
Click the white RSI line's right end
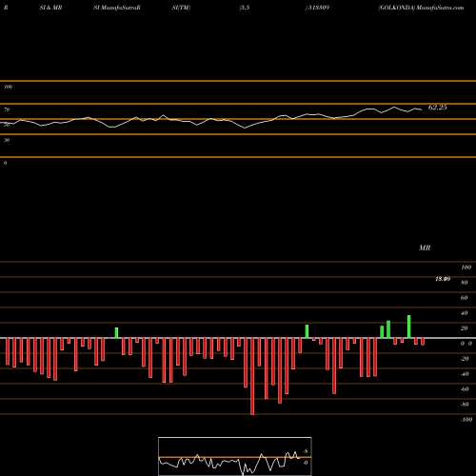tap(421, 109)
